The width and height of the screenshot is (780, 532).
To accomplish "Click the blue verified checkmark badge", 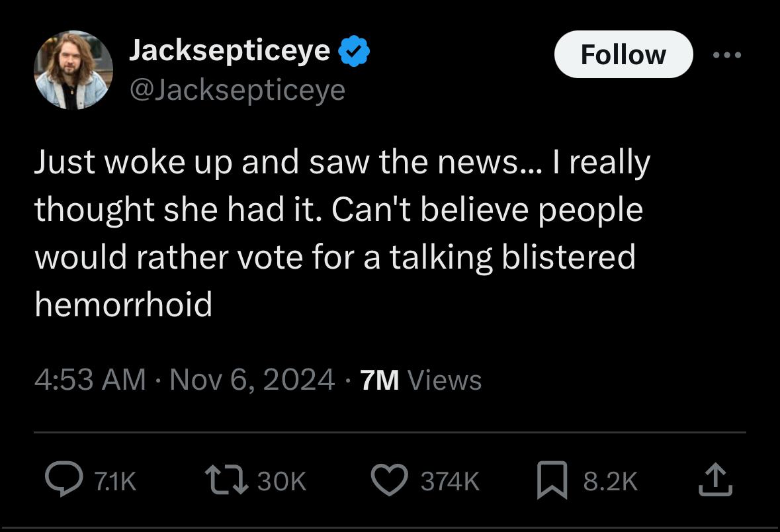I will pyautogui.click(x=355, y=52).
